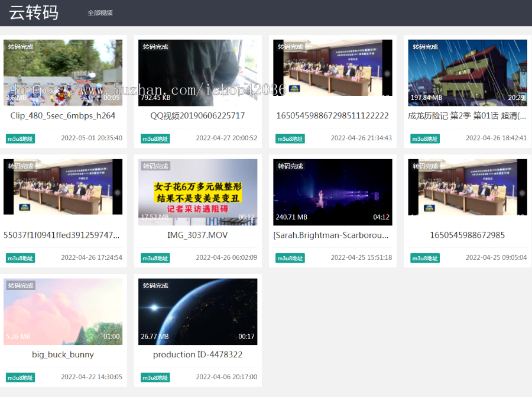Click the [Sarah.Brightman-Scarborou... title

pyautogui.click(x=331, y=235)
